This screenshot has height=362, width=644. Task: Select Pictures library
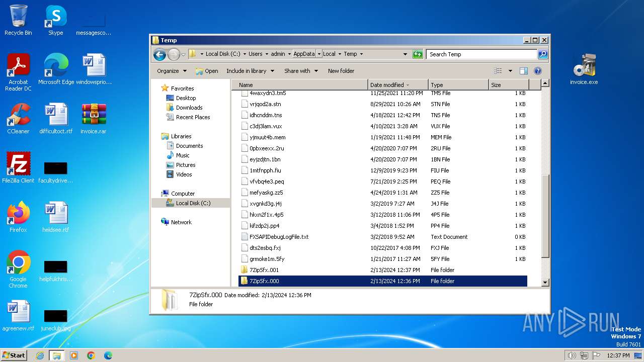(185, 165)
